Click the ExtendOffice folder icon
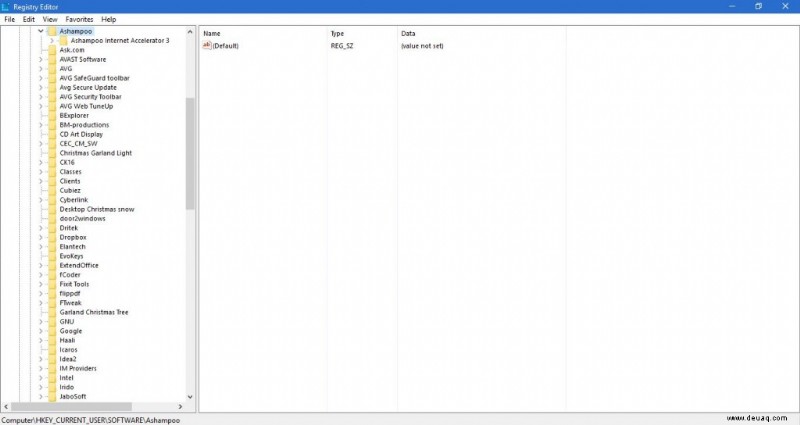The image size is (800, 425). point(52,265)
